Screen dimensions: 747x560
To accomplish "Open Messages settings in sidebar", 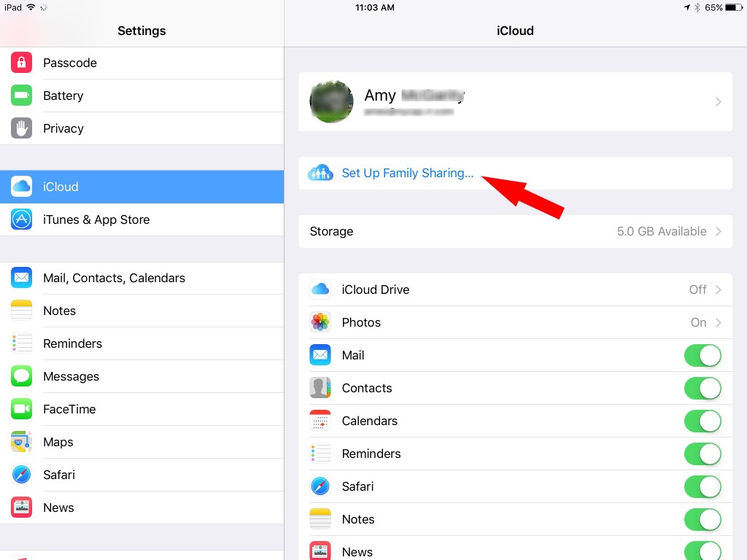I will pos(142,376).
